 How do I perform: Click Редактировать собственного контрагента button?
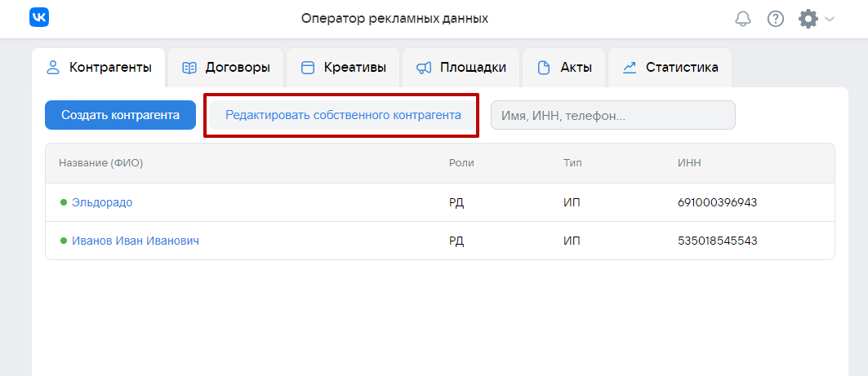(343, 116)
